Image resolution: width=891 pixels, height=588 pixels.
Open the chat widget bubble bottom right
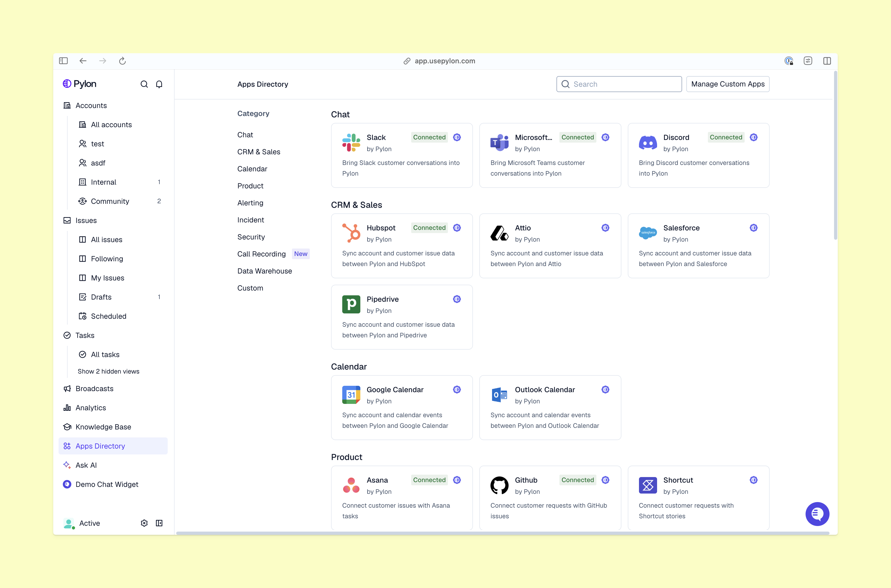pyautogui.click(x=818, y=514)
